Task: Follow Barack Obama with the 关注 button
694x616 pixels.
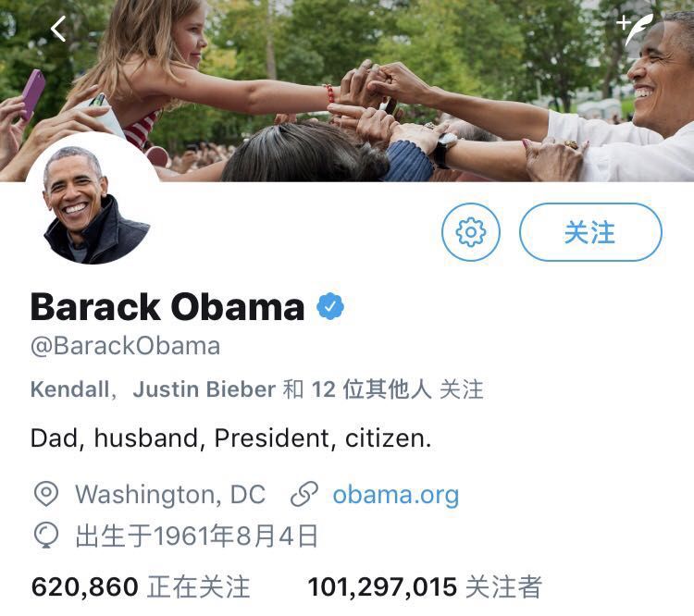Action: coord(590,232)
